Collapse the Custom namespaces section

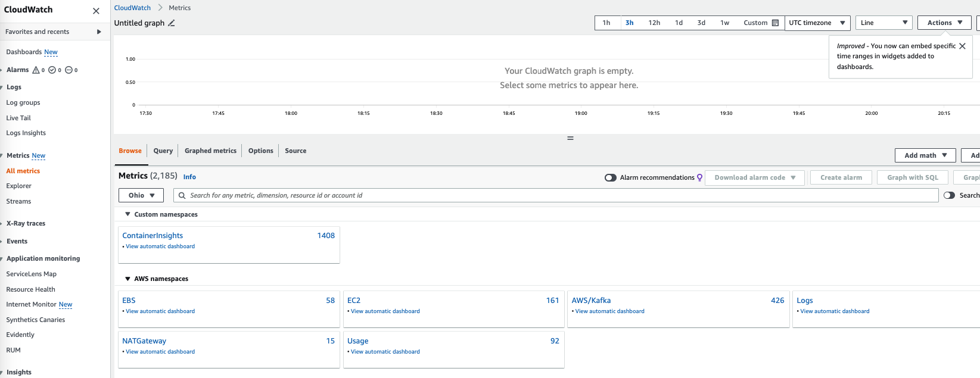click(127, 214)
